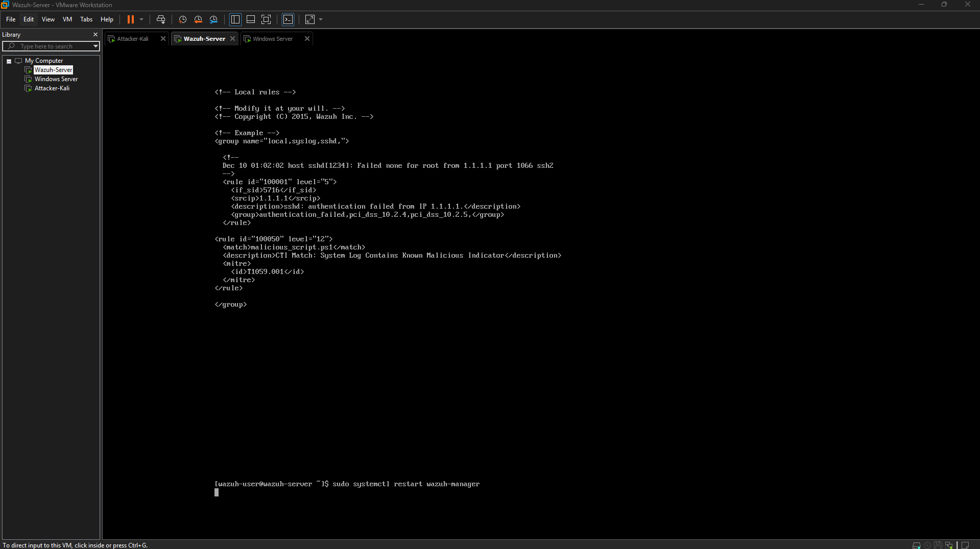The image size is (980, 549).
Task: Click the group name="local,syslog,sshd," line
Action: pos(282,141)
